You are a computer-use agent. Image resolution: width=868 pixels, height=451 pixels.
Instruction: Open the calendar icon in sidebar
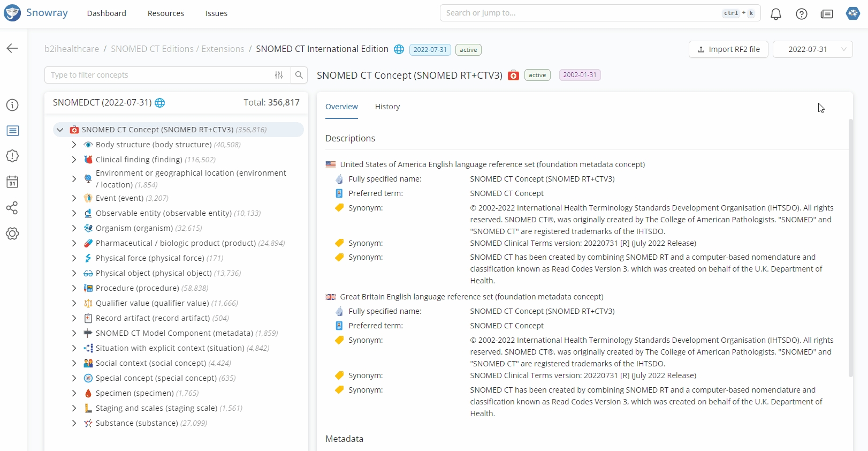(12, 182)
